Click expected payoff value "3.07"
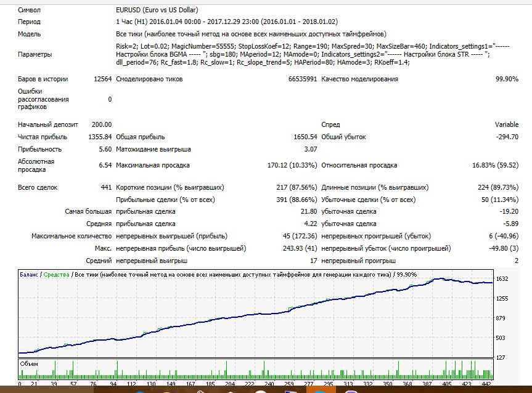 [311, 149]
